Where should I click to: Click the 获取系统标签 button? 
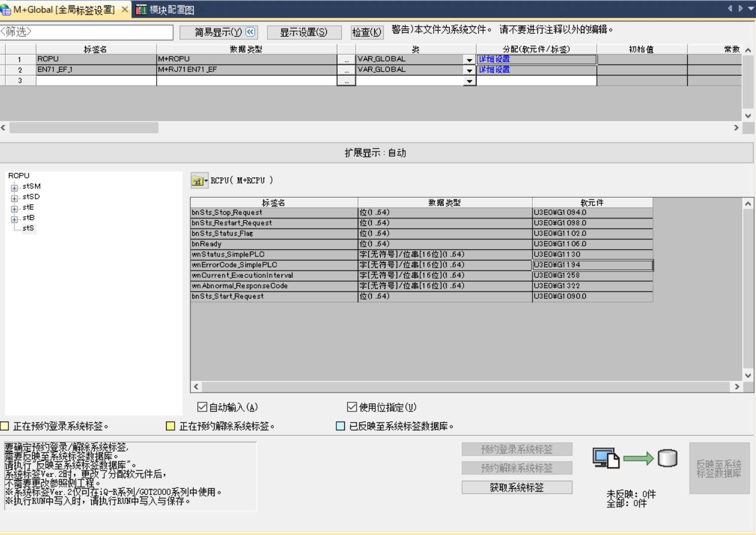tap(516, 488)
